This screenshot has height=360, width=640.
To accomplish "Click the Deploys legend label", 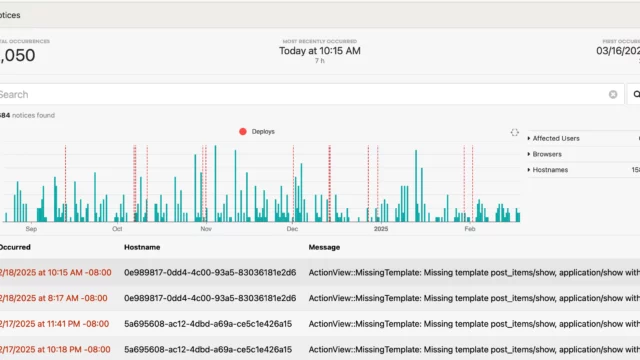I will click(x=263, y=131).
